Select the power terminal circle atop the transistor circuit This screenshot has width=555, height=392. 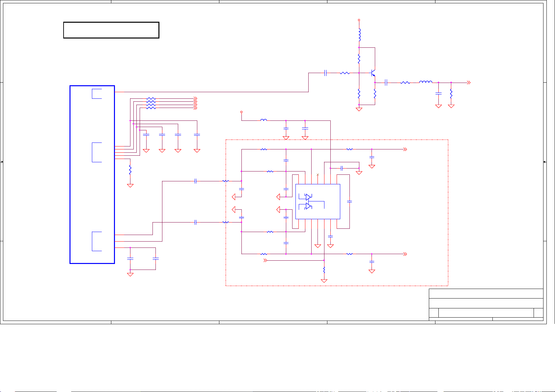tap(359, 20)
